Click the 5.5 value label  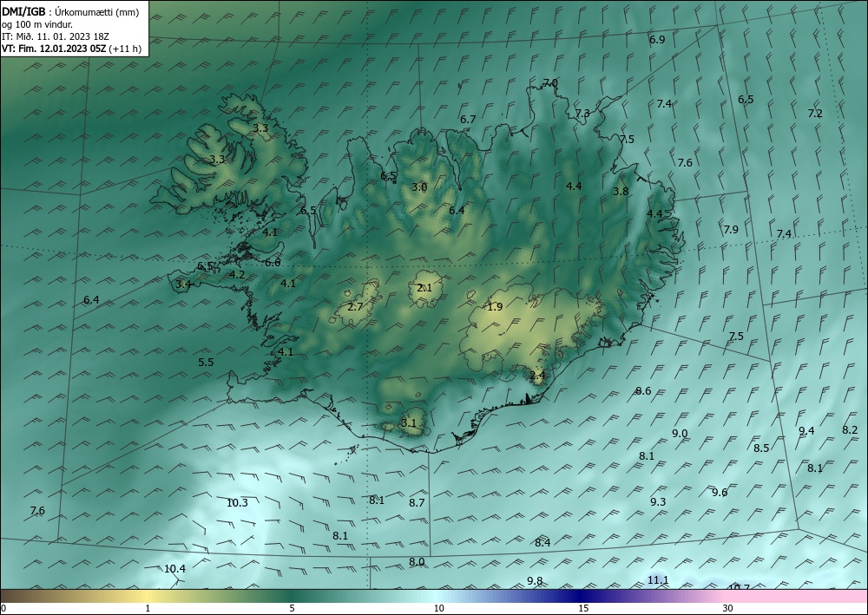[x=206, y=363]
